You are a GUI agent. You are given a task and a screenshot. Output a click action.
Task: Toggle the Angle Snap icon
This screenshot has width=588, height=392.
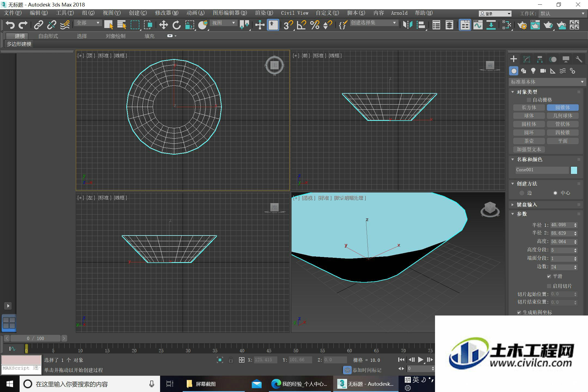(301, 25)
